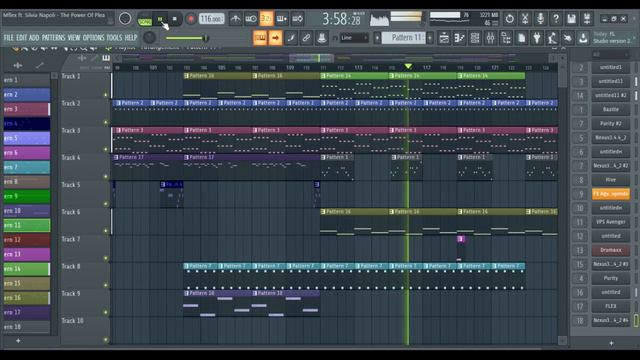Click the metronome icon
This screenshot has height=360, width=640.
click(x=236, y=19)
